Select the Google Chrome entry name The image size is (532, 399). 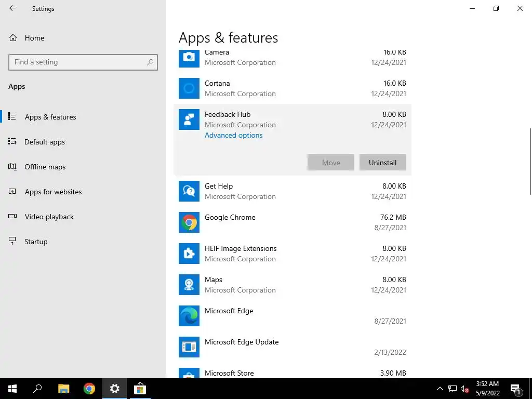click(230, 218)
